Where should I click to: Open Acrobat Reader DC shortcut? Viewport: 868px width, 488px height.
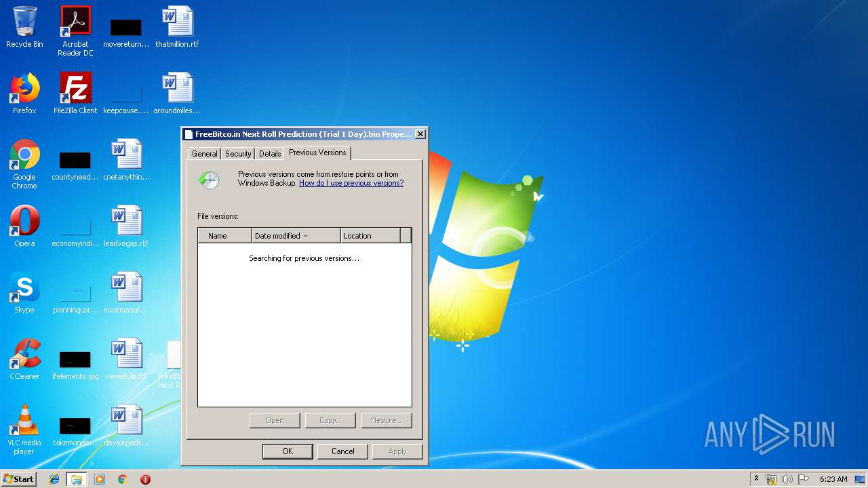pos(75,30)
